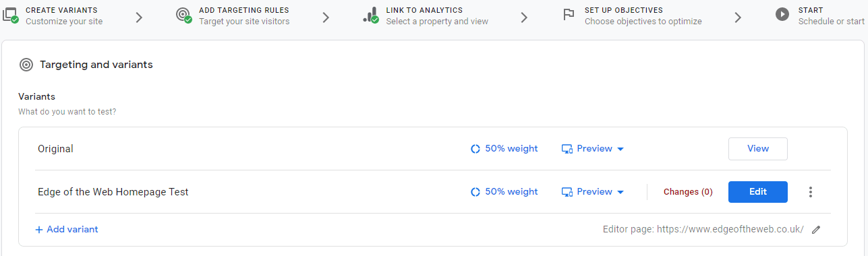Click the Link to Analytics chart icon

[370, 15]
